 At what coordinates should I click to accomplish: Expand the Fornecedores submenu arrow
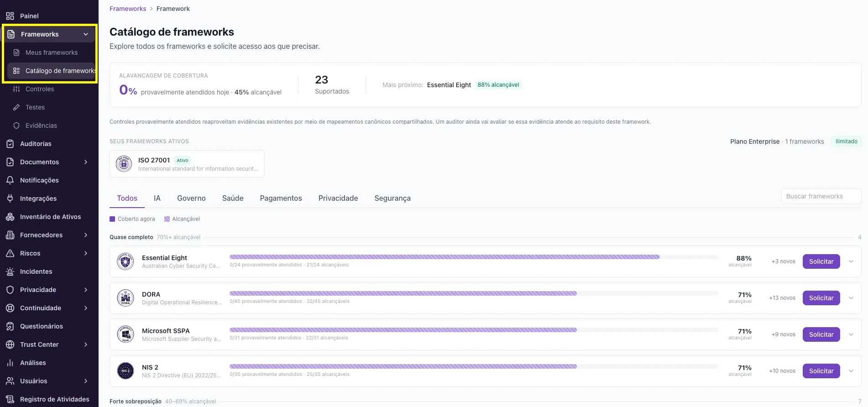tap(86, 235)
